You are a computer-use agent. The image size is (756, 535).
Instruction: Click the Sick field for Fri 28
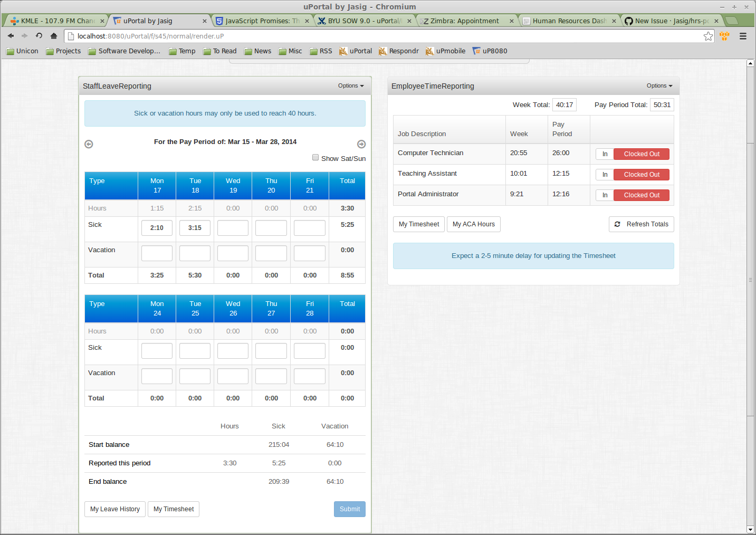(x=310, y=351)
